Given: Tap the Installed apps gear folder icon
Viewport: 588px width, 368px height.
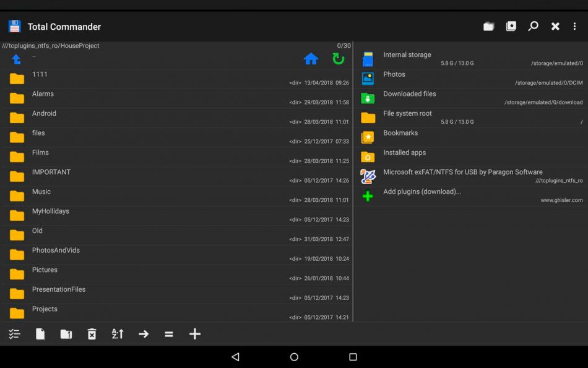Looking at the screenshot, I should click(368, 157).
